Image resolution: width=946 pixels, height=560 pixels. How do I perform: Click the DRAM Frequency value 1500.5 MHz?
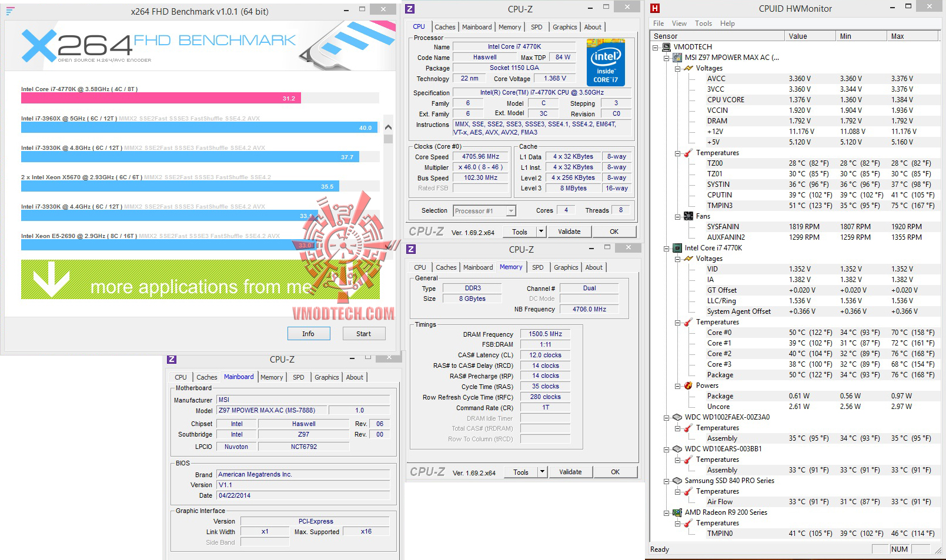pyautogui.click(x=545, y=334)
